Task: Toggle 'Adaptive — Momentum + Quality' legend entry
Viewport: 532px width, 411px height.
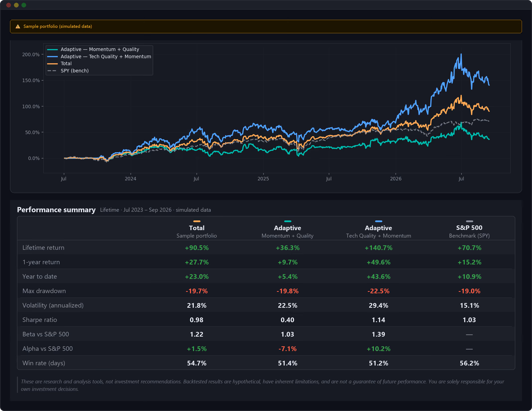Action: pos(93,49)
